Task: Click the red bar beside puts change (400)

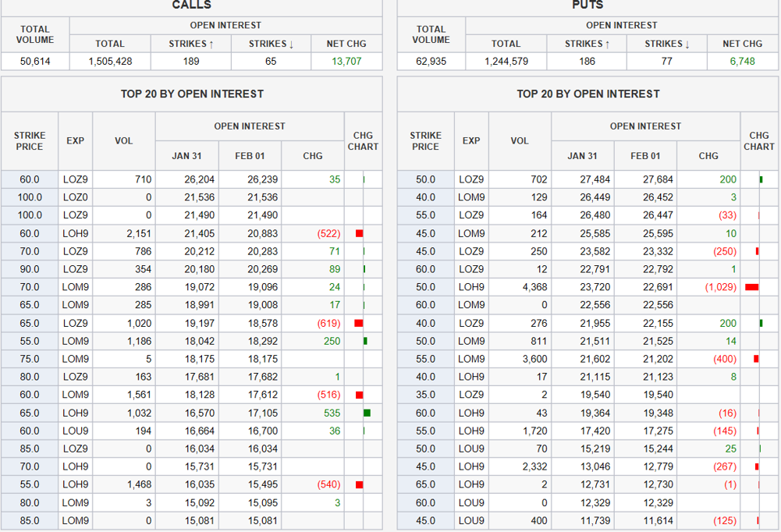Action: click(x=756, y=359)
